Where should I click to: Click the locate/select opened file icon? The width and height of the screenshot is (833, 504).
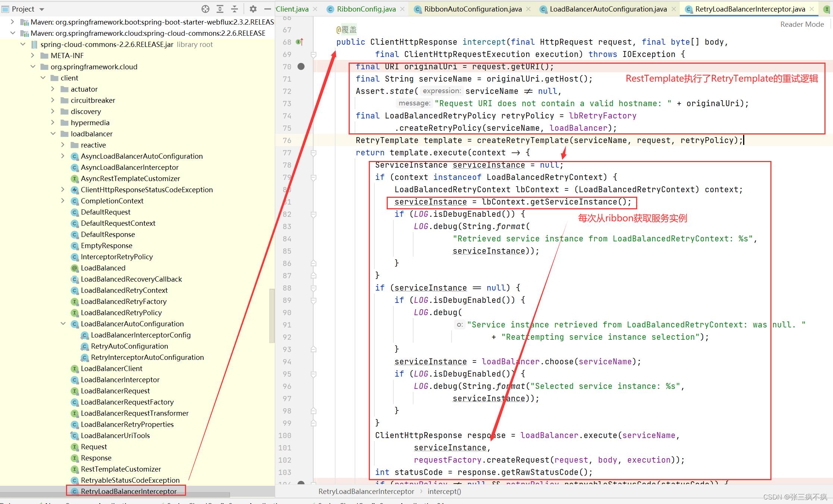205,9
